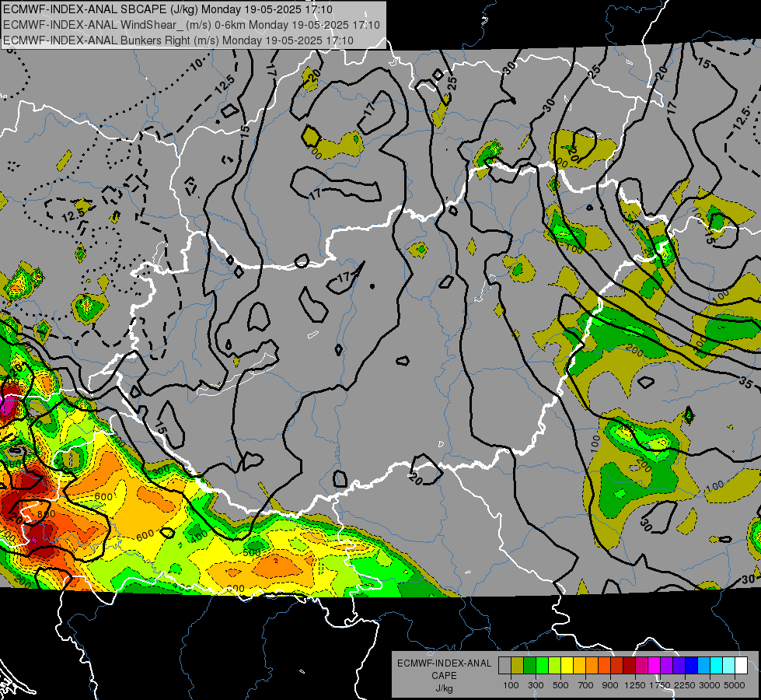Select the bright green legend swatch
The image size is (761, 700).
click(542, 666)
